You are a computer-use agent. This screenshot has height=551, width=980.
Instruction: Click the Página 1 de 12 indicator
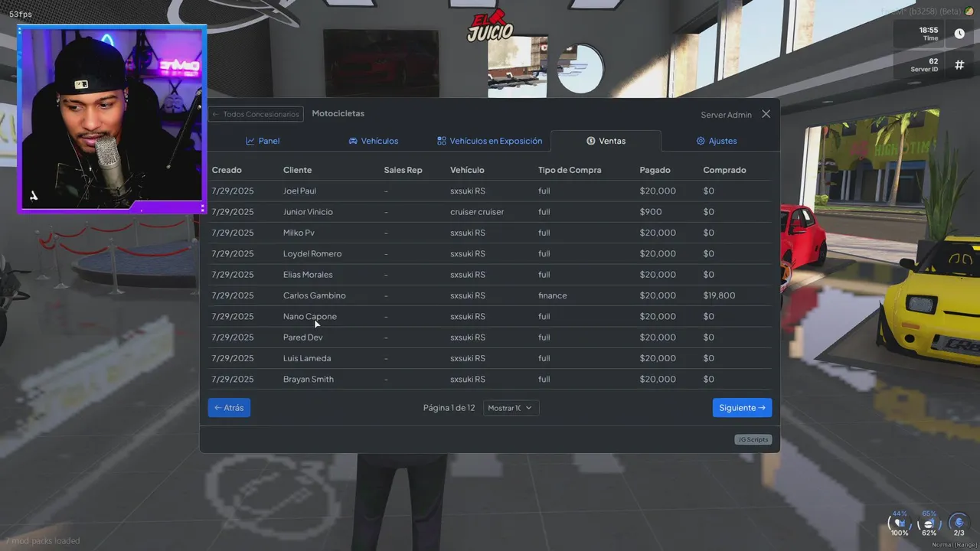pos(449,408)
